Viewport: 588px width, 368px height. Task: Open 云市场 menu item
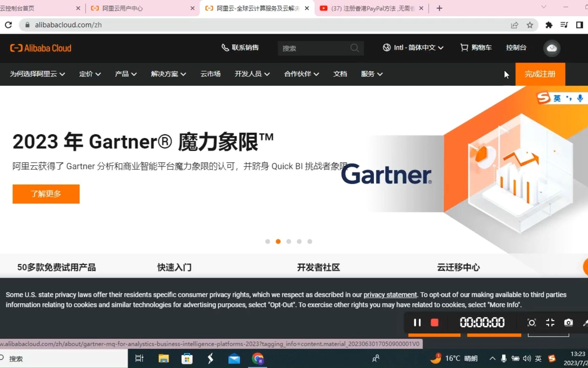(210, 74)
